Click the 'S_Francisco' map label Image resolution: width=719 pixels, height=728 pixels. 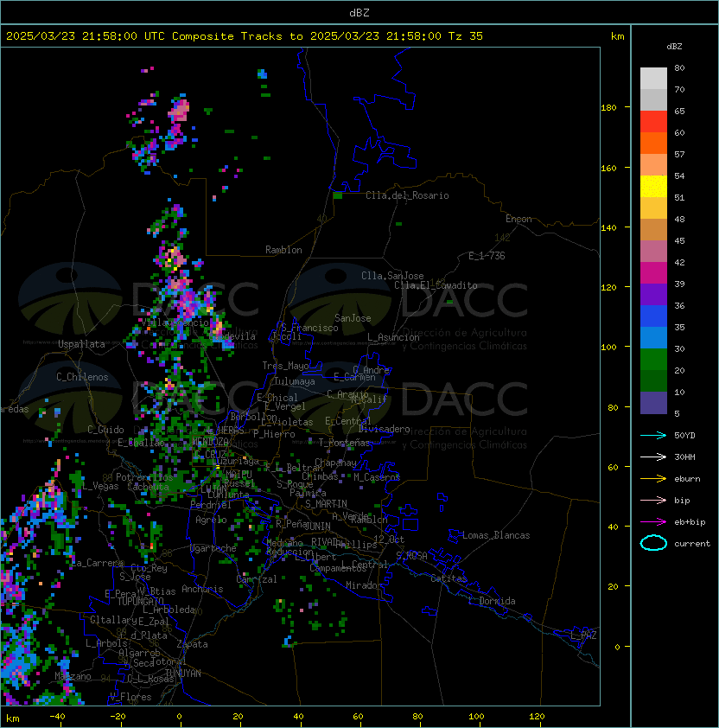click(x=309, y=328)
